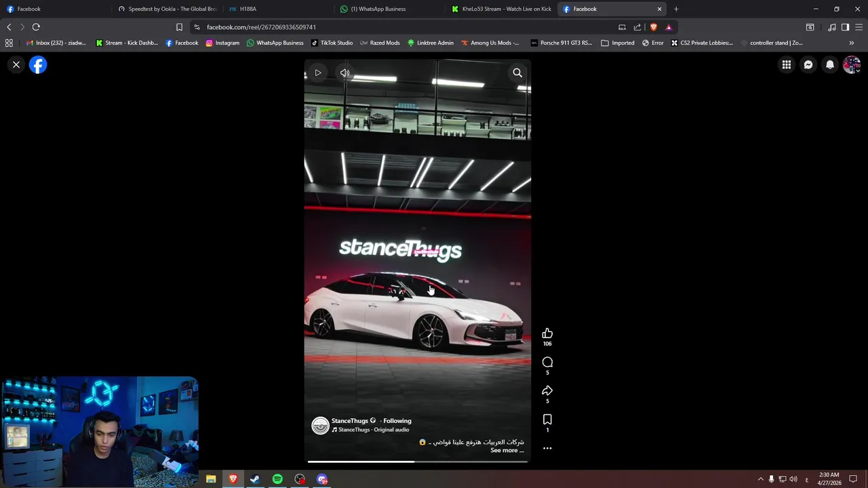Like the StanceThugs reel
868x488 pixels.
[x=547, y=333]
